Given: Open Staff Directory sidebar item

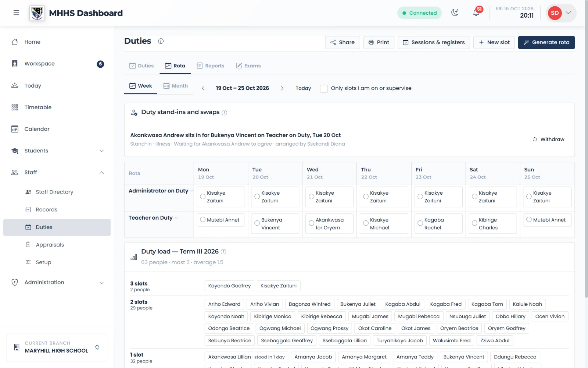Looking at the screenshot, I should (57, 192).
